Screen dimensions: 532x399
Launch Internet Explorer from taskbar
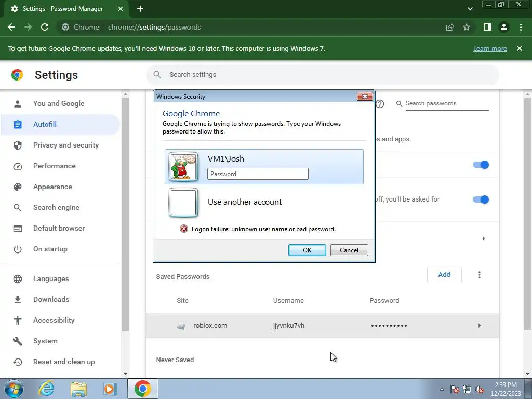(x=46, y=389)
